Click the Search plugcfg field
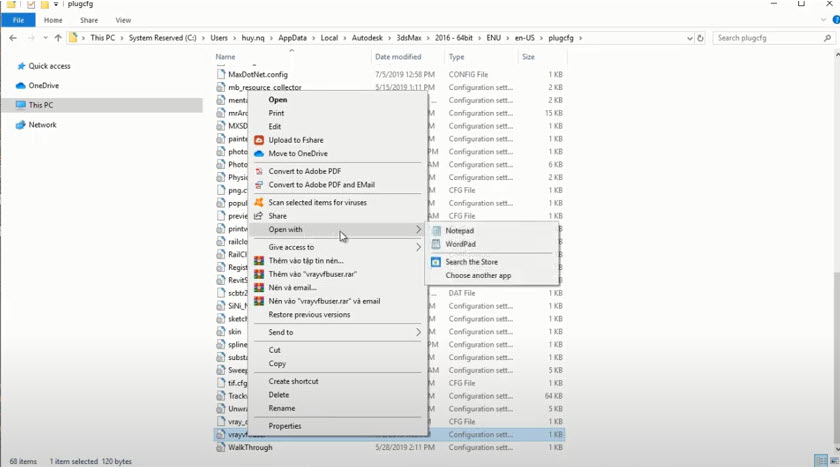This screenshot has width=840, height=467. coord(770,38)
